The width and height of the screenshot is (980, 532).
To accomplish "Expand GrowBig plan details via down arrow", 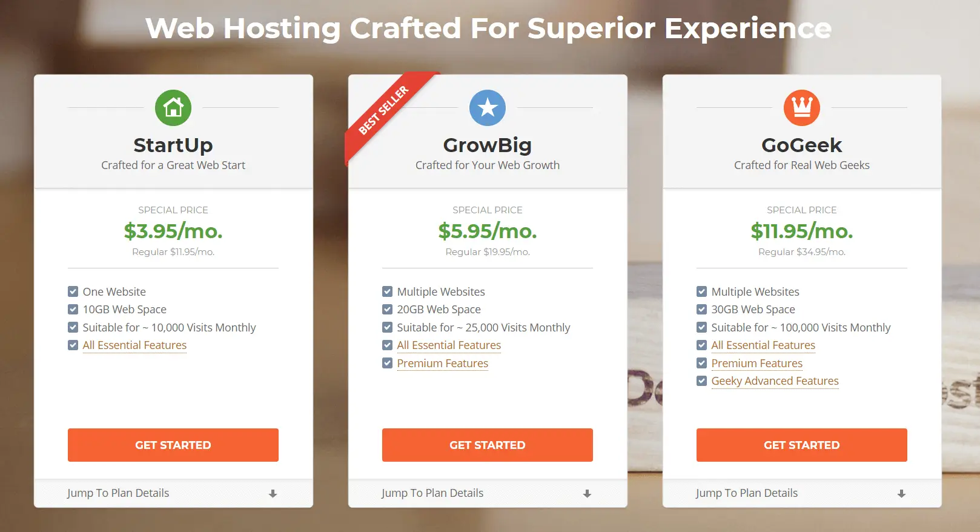I will point(586,493).
